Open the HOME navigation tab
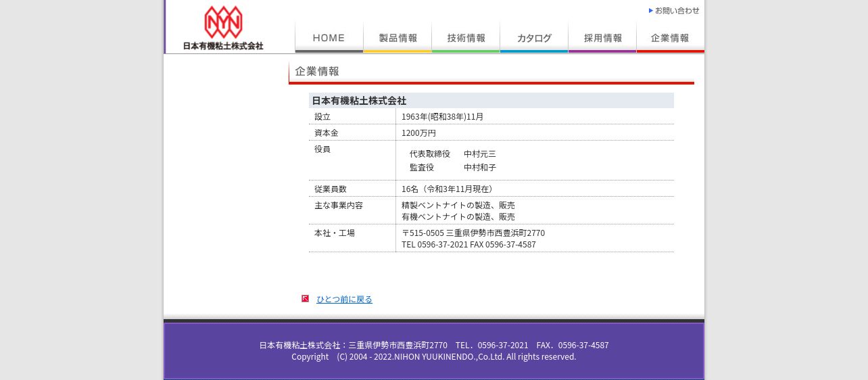Image resolution: width=868 pixels, height=380 pixels. (329, 38)
